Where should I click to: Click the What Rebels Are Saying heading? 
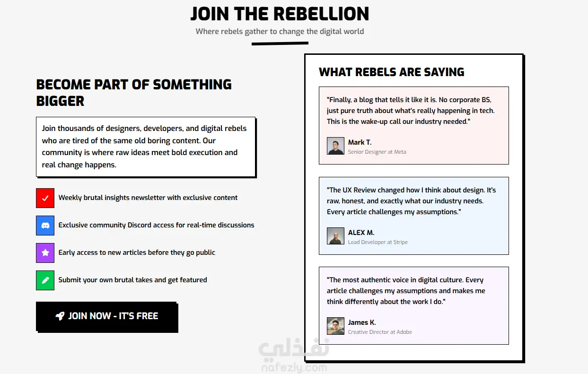click(x=391, y=72)
